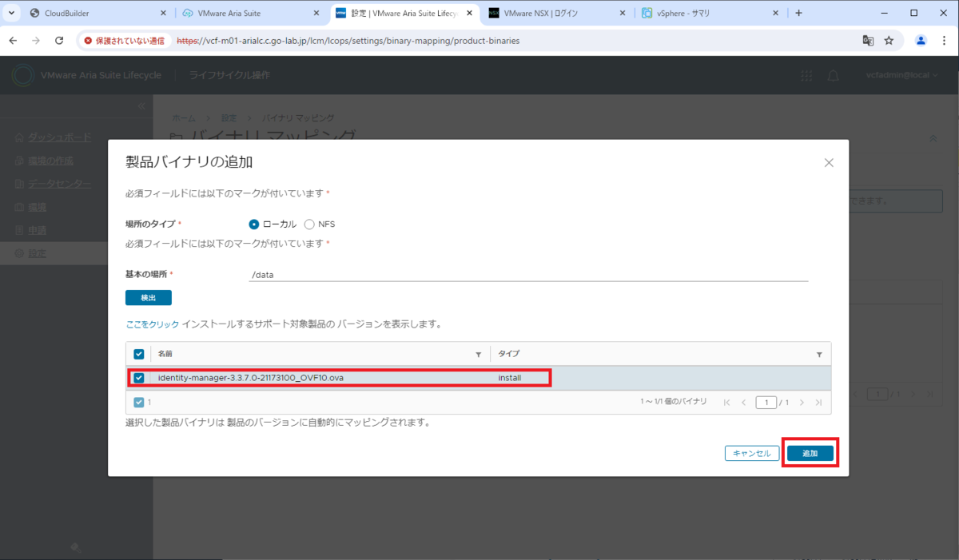The height and width of the screenshot is (560, 959).
Task: Click the キャンセル button
Action: (x=752, y=453)
